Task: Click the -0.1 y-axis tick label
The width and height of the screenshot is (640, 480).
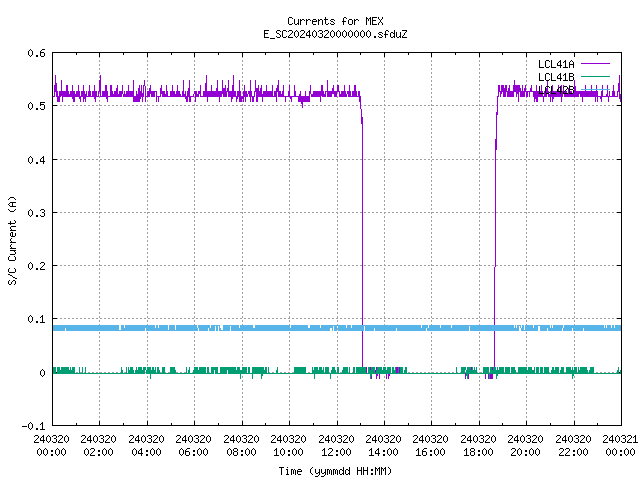Action: coord(34,426)
